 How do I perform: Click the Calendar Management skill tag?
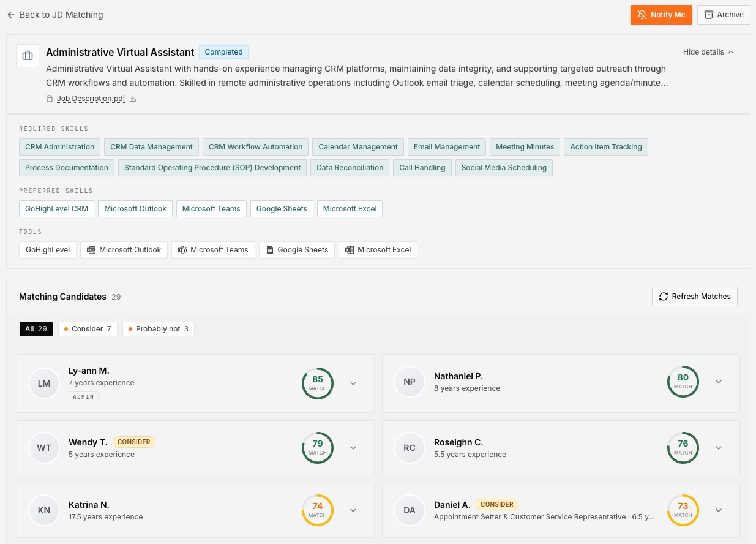pyautogui.click(x=358, y=147)
